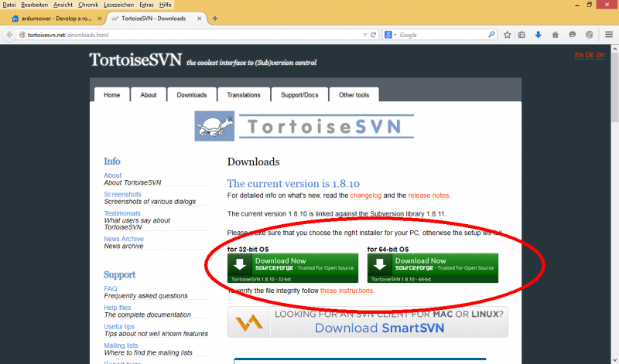Open the Translations site tab
The height and width of the screenshot is (364, 619).
244,94
